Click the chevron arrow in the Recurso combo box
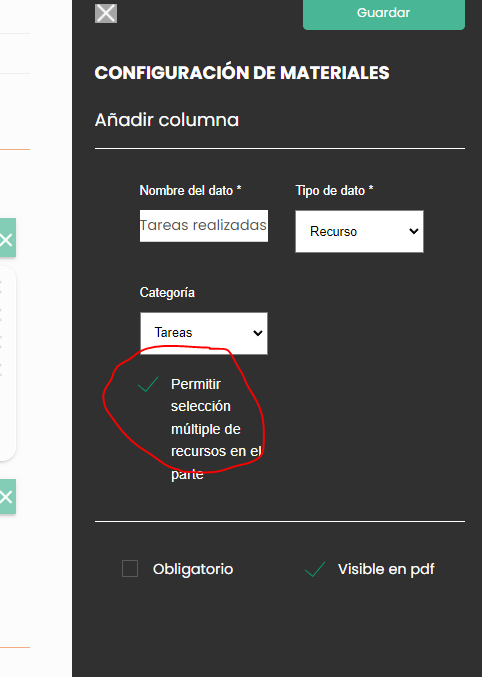Viewport: 482px width, 677px height. [413, 231]
